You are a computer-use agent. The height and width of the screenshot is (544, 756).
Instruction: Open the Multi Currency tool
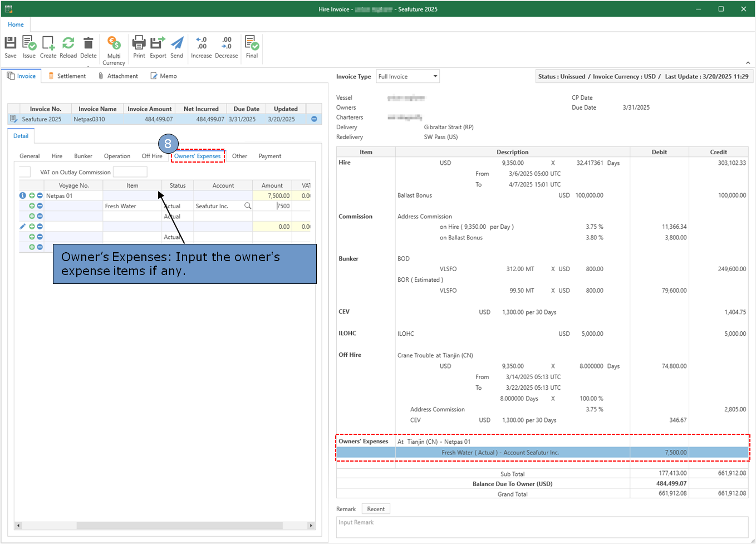click(x=114, y=50)
